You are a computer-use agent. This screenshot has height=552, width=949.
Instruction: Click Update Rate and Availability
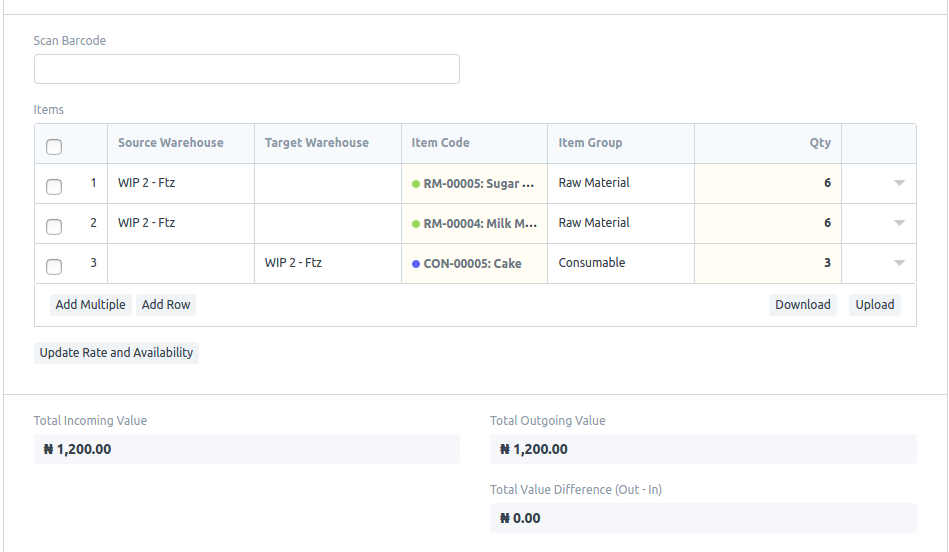(116, 352)
